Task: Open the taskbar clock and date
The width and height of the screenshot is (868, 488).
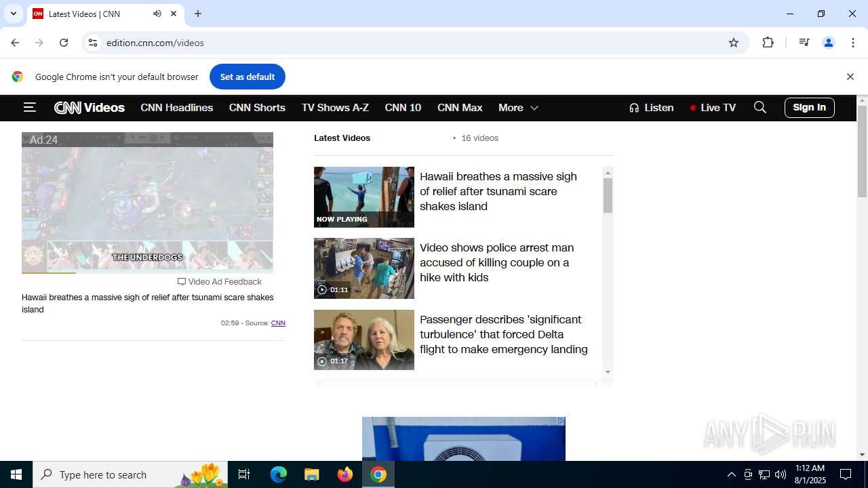Action: 810,474
